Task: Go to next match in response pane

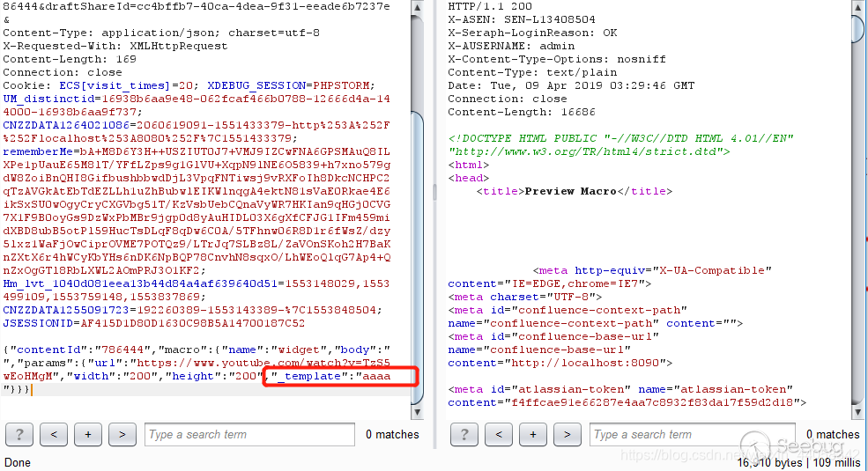Action: tap(568, 435)
